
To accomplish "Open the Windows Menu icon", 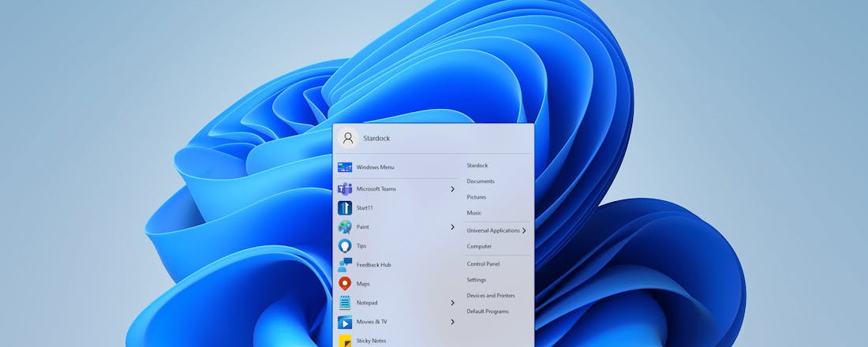I will pos(345,167).
